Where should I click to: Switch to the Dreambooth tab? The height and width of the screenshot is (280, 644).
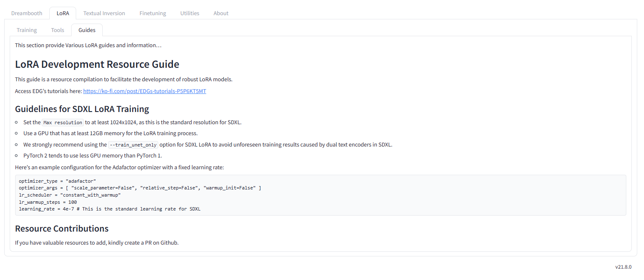tap(27, 13)
